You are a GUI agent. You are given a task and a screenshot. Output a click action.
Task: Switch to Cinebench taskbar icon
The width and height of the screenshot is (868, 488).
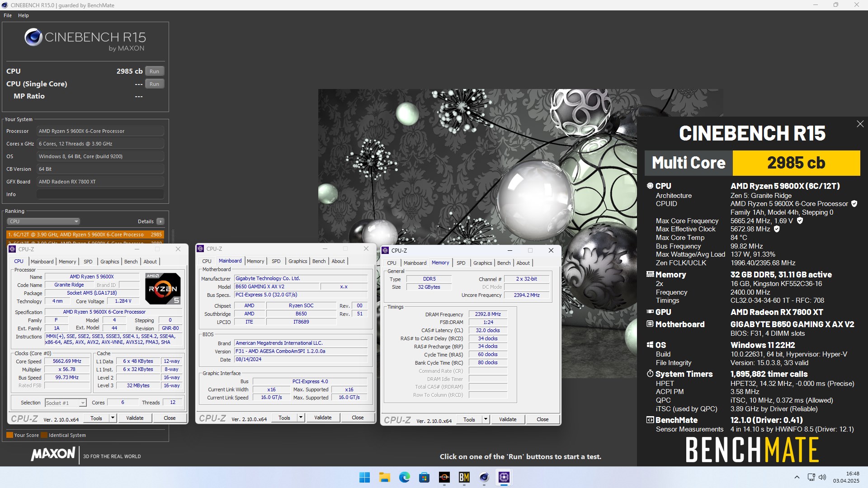click(484, 477)
